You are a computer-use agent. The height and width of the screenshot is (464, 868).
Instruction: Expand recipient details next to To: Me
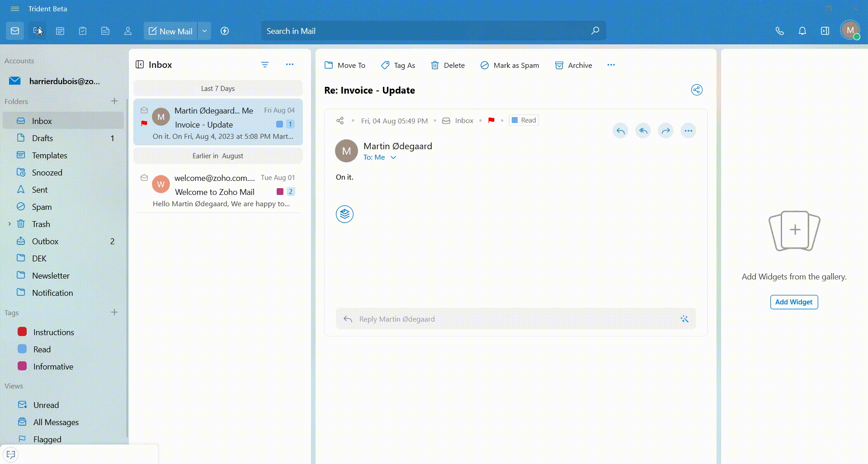pos(393,157)
